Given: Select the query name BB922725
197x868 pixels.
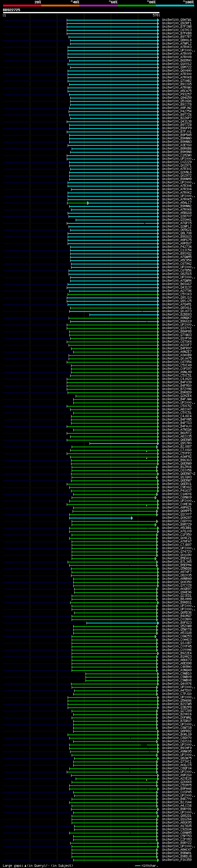Looking at the screenshot, I should [x=11, y=10].
